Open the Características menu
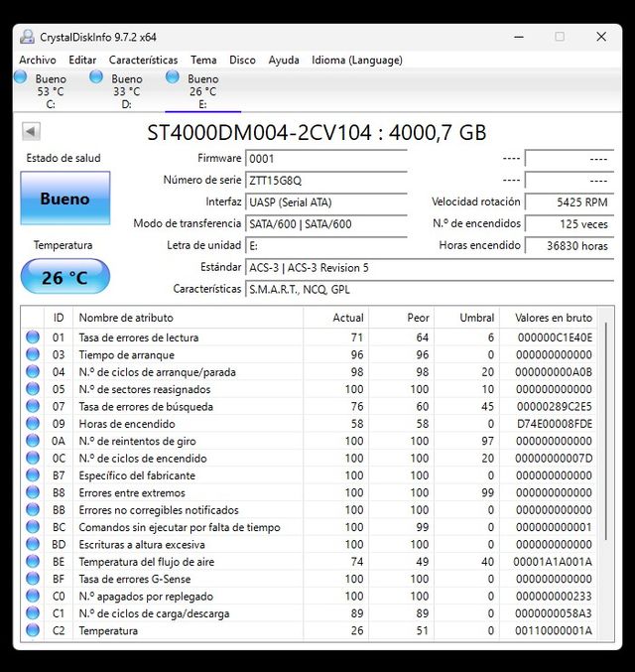The height and width of the screenshot is (672, 635). (x=143, y=60)
